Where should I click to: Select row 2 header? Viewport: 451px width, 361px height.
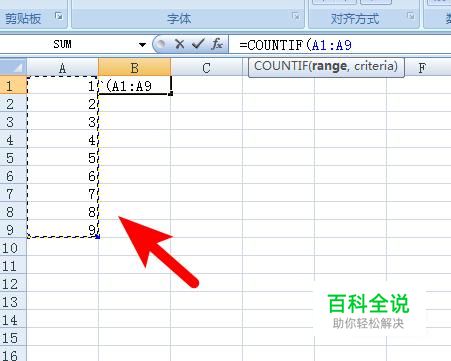pyautogui.click(x=13, y=103)
